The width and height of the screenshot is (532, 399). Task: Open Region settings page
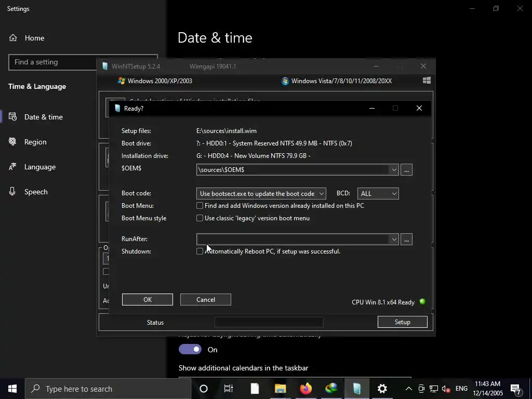click(x=35, y=142)
